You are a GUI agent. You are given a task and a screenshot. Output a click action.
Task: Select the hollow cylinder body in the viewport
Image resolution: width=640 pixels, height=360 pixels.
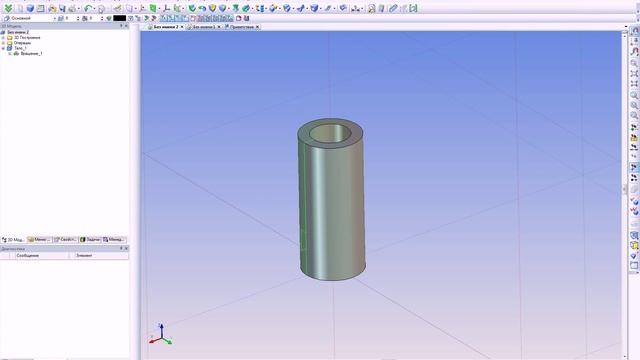[x=331, y=200]
